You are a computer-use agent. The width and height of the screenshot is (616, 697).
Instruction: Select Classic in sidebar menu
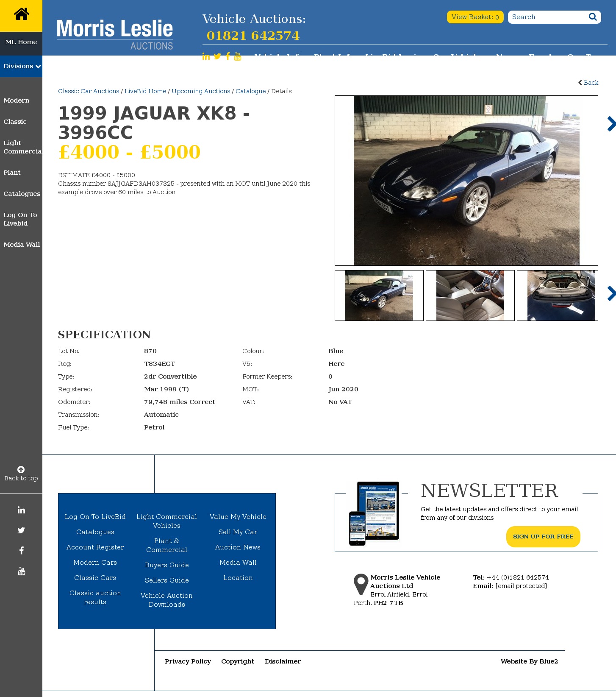tap(15, 122)
